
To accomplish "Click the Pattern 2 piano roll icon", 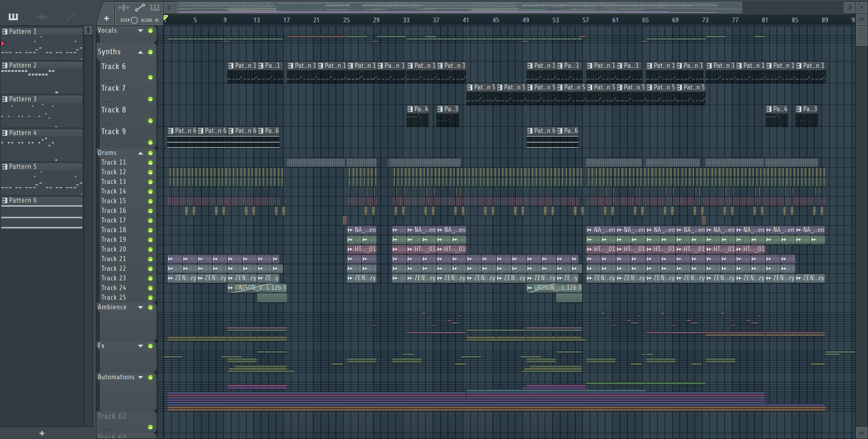I will pyautogui.click(x=5, y=65).
